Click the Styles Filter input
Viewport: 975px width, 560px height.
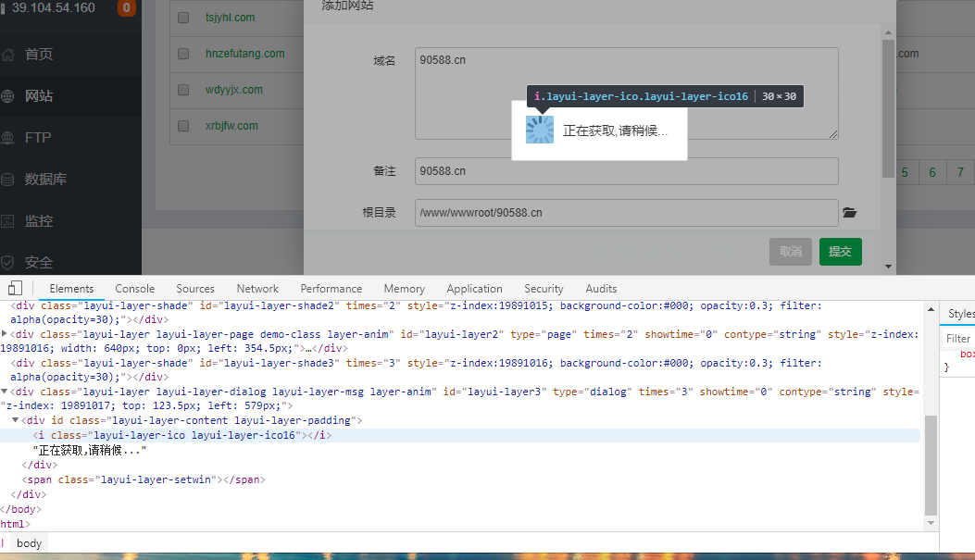click(x=958, y=339)
